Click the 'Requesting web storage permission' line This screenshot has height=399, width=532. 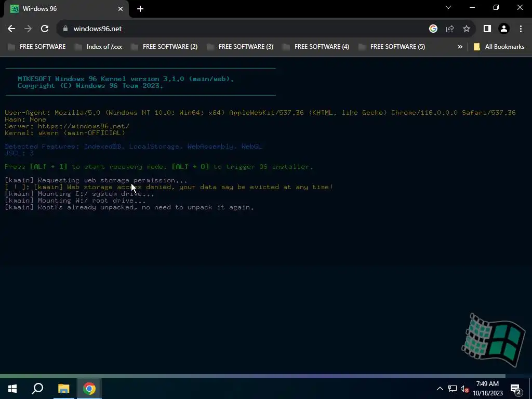tap(96, 180)
